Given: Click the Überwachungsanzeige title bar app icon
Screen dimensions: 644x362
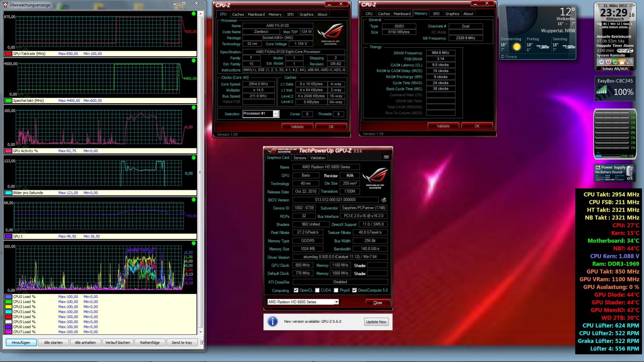Looking at the screenshot, I should [5, 5].
